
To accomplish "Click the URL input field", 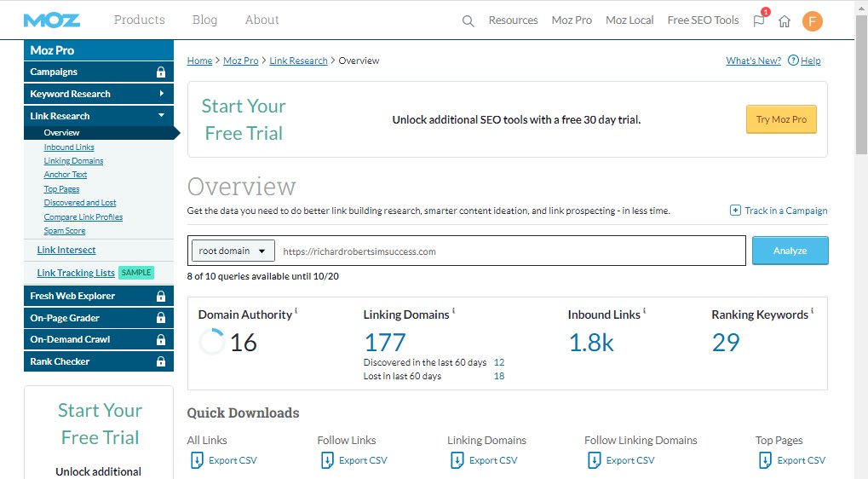I will click(x=511, y=251).
